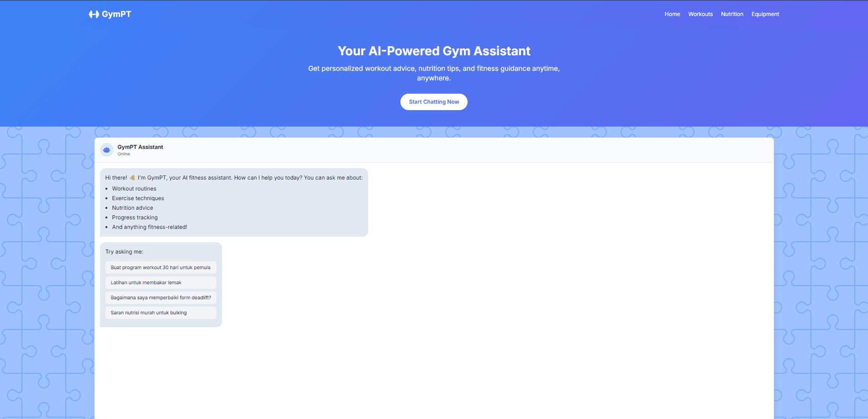The height and width of the screenshot is (419, 868).
Task: Open the Nutrition navigation item
Action: 732,14
